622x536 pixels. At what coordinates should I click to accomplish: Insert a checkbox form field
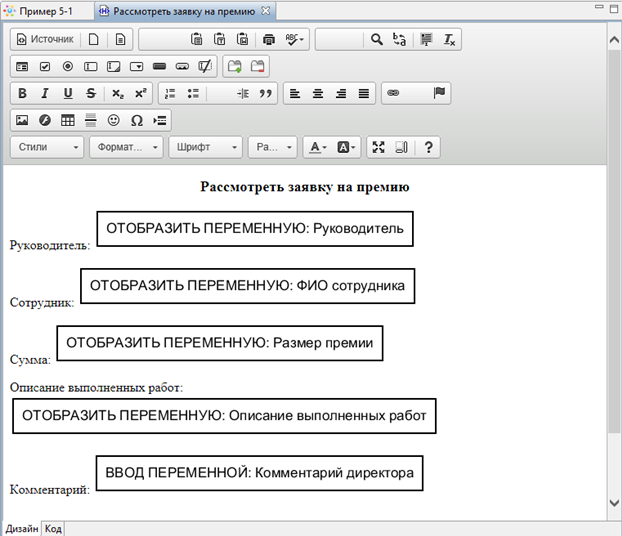45,66
